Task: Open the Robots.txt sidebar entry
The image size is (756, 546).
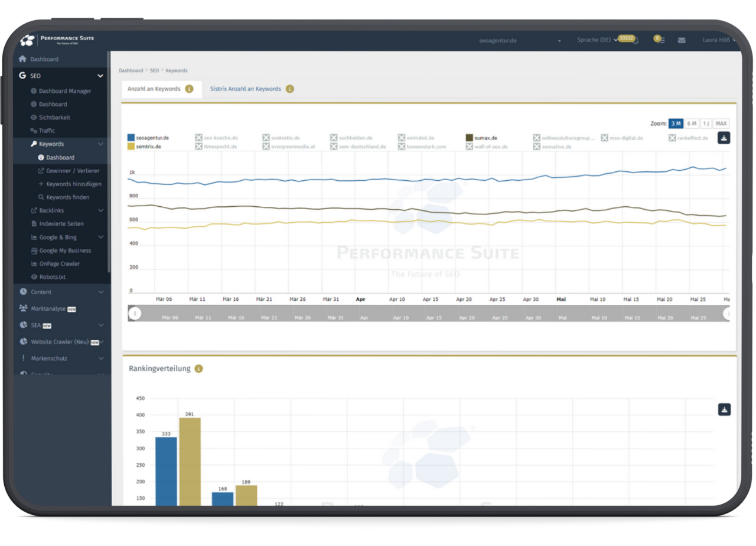Action: tap(48, 277)
